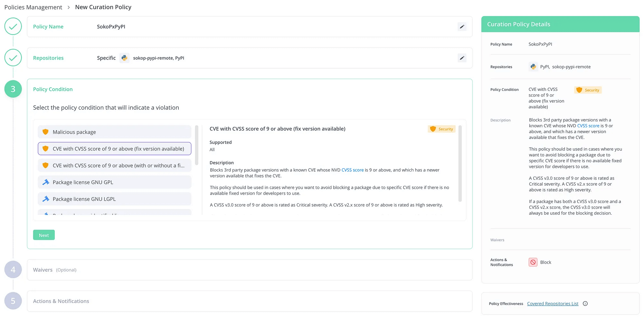Image resolution: width=644 pixels, height=319 pixels.
Task: Click the Python icon in Repositories row
Action: point(124,58)
